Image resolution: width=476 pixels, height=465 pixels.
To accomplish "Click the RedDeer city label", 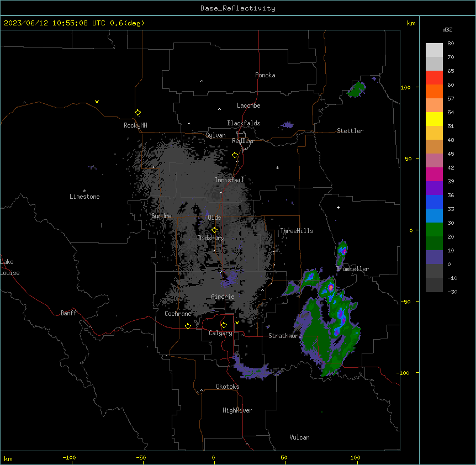I will 243,141.
